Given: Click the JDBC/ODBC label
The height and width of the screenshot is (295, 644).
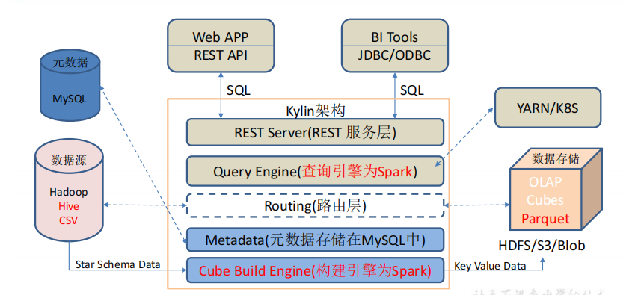Looking at the screenshot, I should [x=395, y=55].
